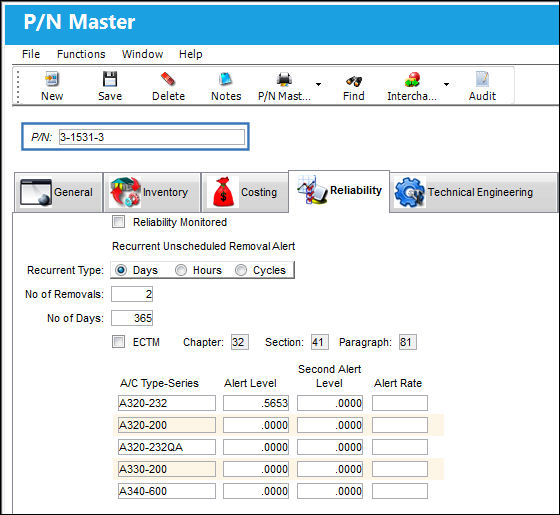Image resolution: width=560 pixels, height=515 pixels.
Task: Click the Section field showing 41
Action: click(x=320, y=342)
